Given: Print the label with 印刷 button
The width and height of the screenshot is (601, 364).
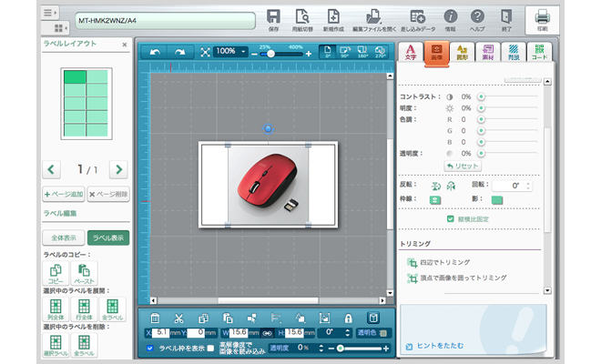Looking at the screenshot, I should 542,20.
